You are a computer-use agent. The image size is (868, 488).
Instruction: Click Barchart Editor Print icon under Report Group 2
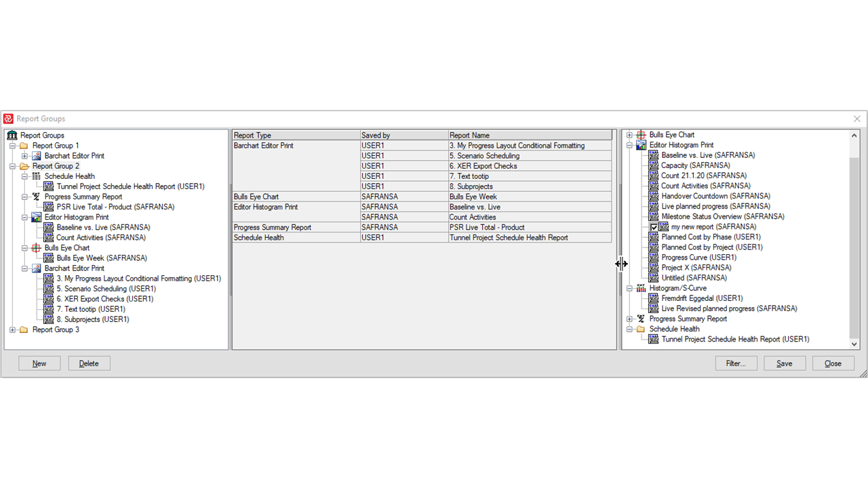pyautogui.click(x=37, y=268)
